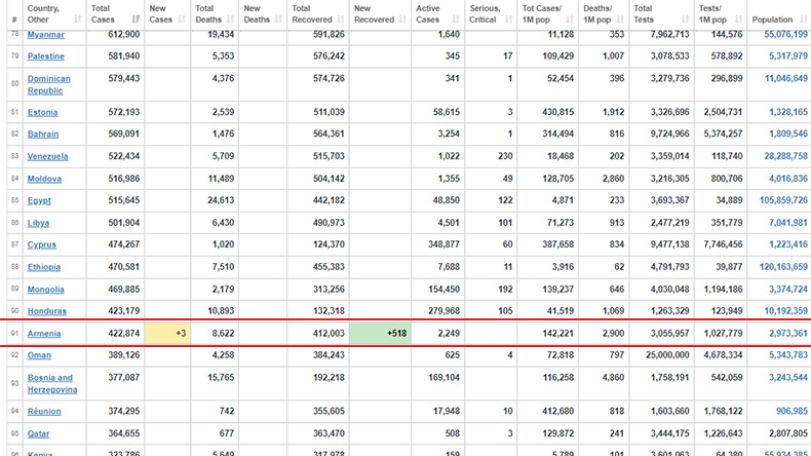Follow the Bosnia and Herzegovina link
This screenshot has width=811, height=456.
tap(52, 384)
